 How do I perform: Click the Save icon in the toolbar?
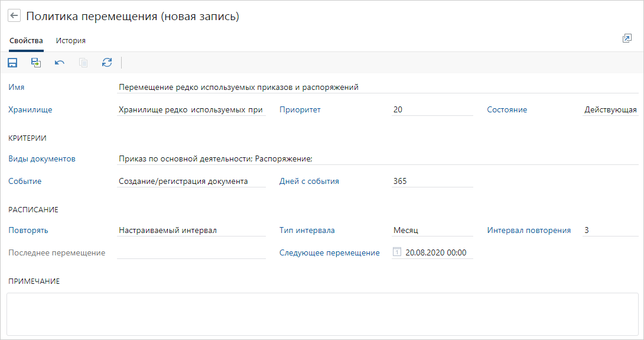(12, 63)
